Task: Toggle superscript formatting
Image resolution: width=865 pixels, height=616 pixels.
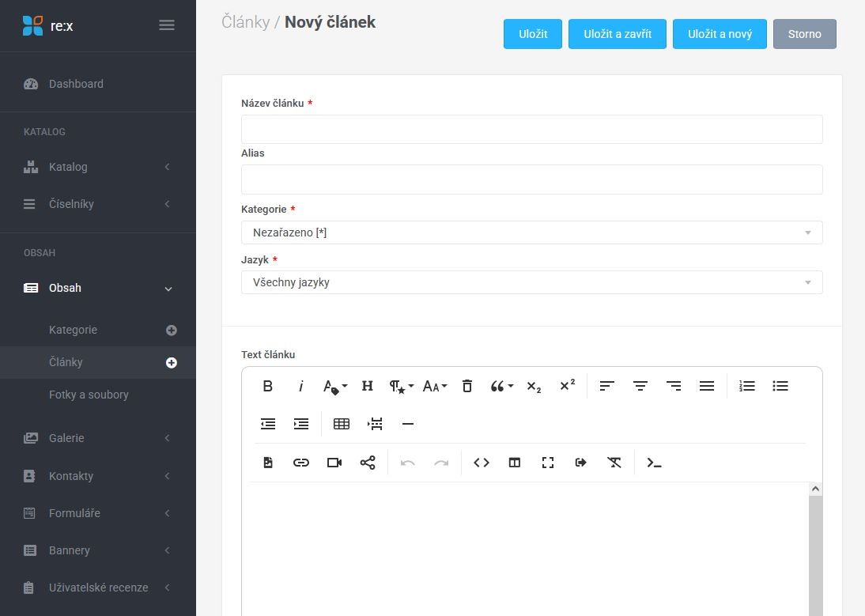Action: pos(567,386)
